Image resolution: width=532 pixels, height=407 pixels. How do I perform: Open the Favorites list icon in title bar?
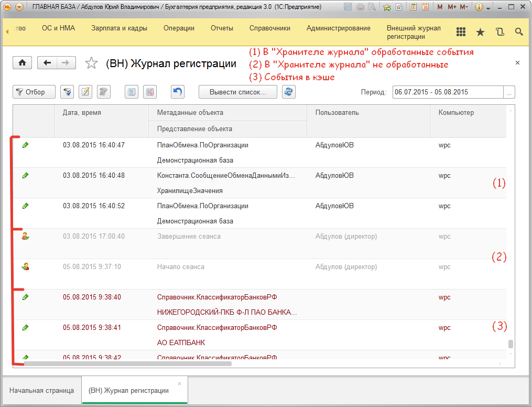coord(399,7)
